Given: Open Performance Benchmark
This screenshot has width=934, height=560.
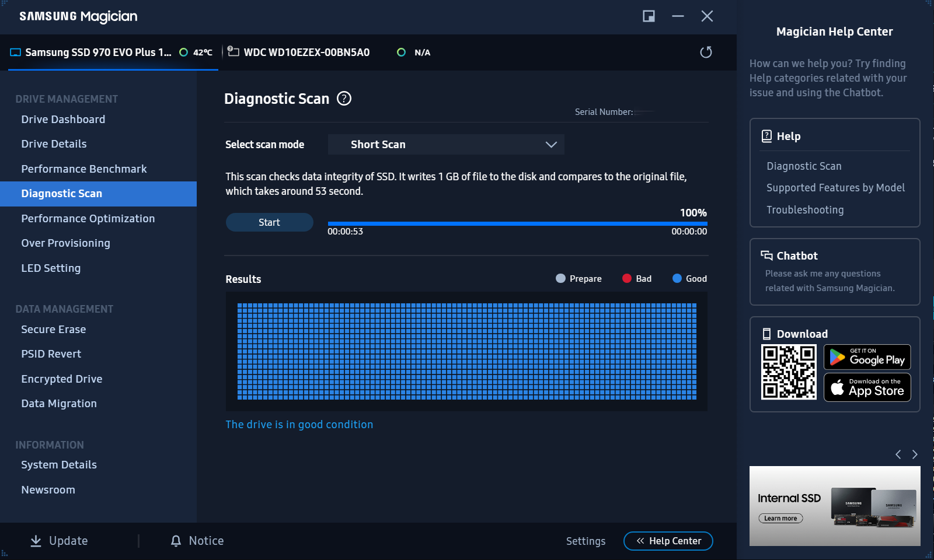Looking at the screenshot, I should point(84,169).
